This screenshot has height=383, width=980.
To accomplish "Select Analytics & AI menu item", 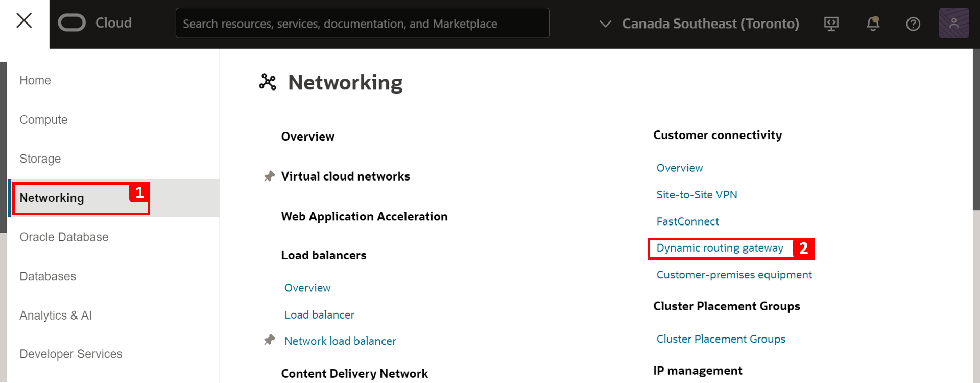I will [56, 316].
